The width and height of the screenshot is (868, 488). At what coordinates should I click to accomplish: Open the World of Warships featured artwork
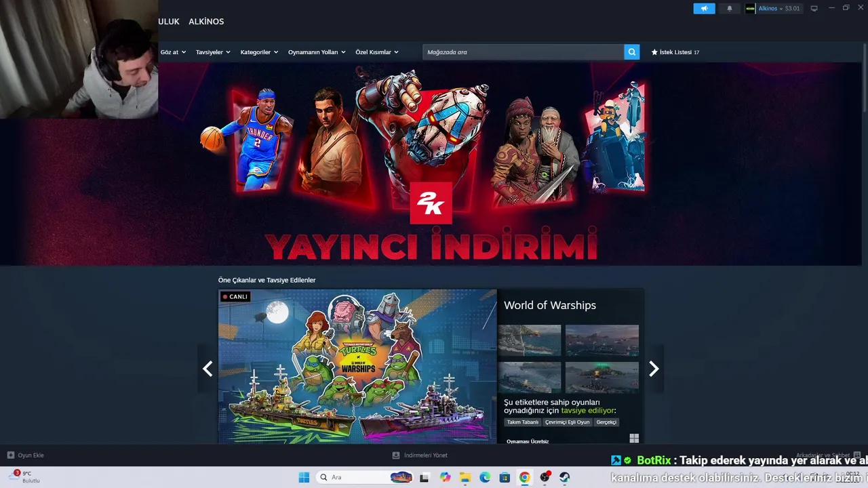(357, 367)
